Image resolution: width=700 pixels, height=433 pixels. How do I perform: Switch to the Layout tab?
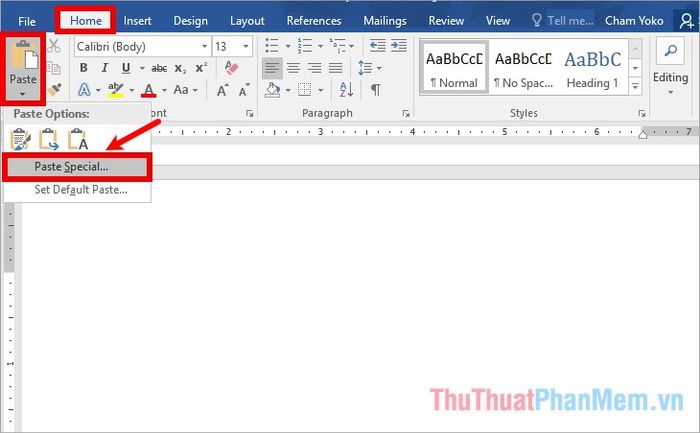point(247,21)
